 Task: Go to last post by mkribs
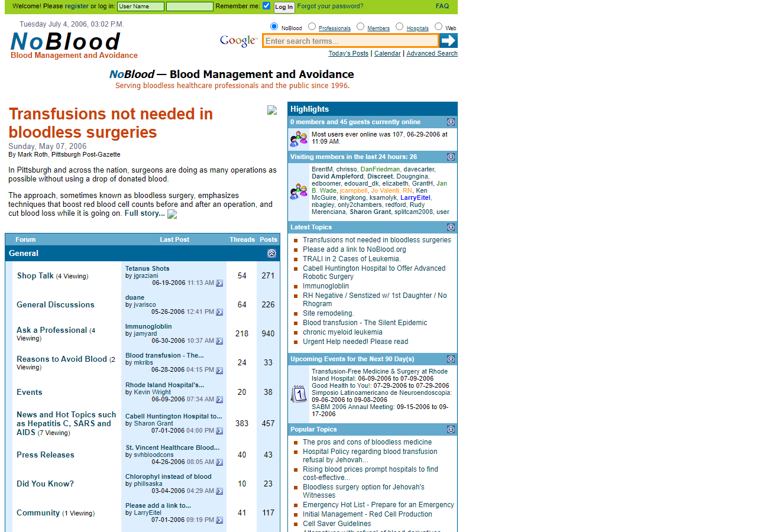[219, 371]
